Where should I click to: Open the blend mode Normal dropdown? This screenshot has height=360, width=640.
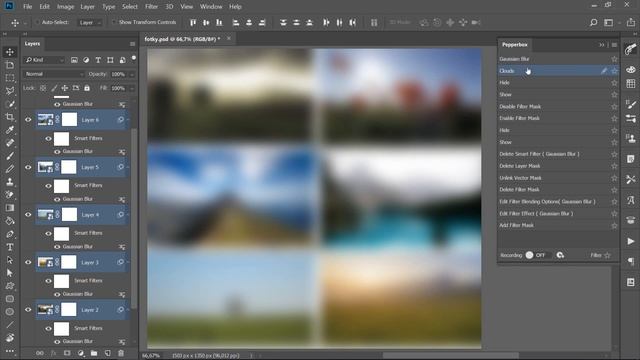[x=54, y=74]
